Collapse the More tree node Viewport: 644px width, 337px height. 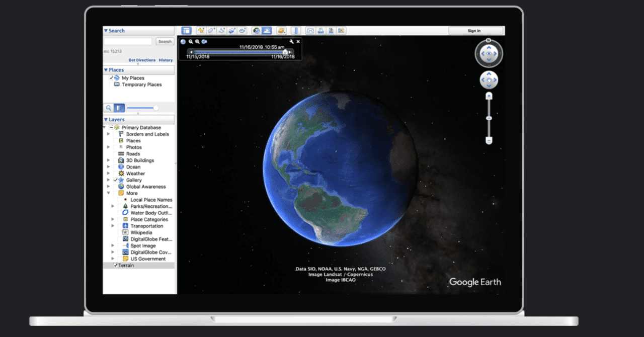click(108, 193)
